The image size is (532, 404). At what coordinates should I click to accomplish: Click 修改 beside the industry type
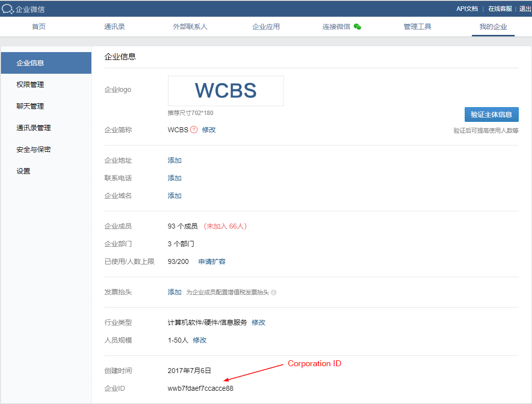(x=258, y=322)
